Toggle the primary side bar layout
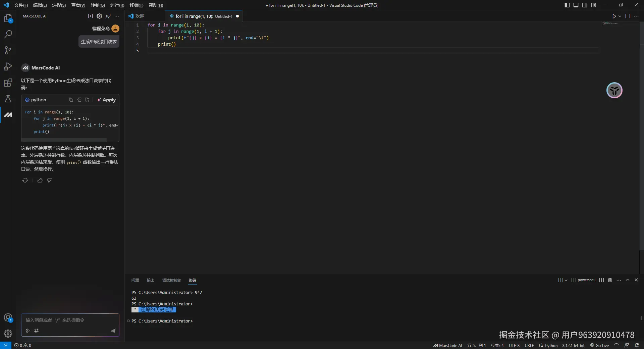The height and width of the screenshot is (349, 644). click(x=567, y=5)
